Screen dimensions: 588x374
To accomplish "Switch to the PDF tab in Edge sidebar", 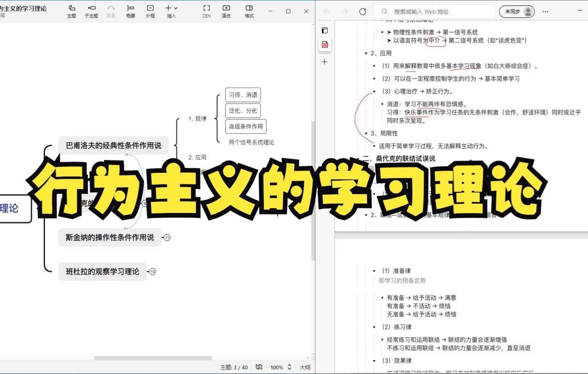I will tap(324, 45).
